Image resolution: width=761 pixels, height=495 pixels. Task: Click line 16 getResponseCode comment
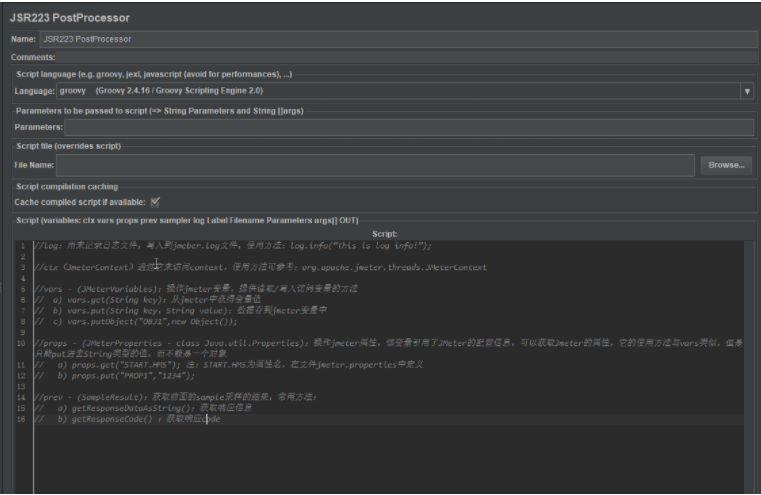127,419
